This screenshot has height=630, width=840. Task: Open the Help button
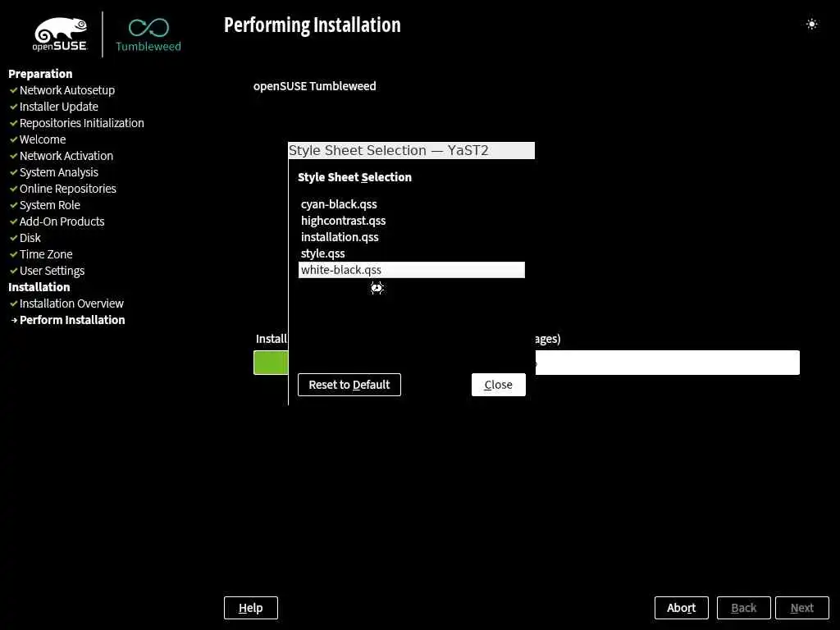coord(251,608)
